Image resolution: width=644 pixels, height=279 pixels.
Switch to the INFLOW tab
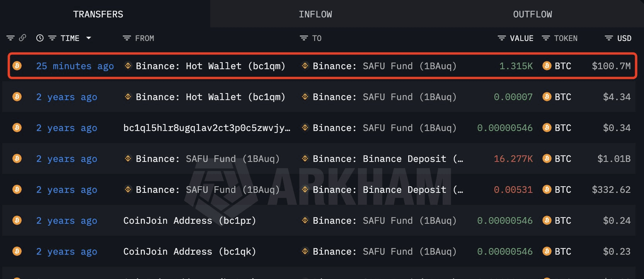click(x=315, y=14)
